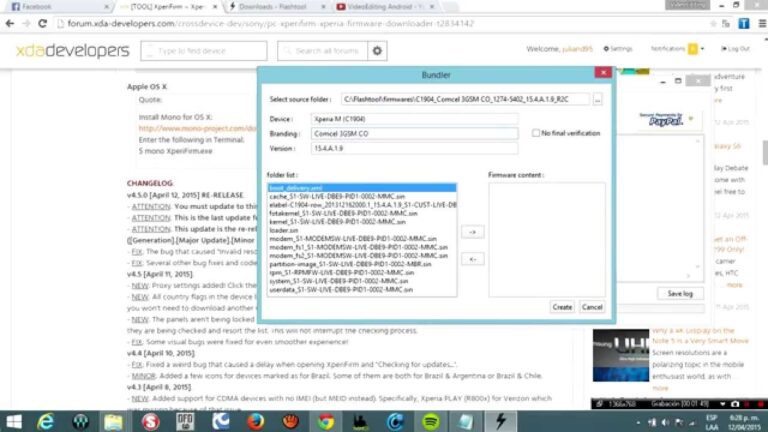Click the Log Out link
768x432 pixels.
tap(735, 48)
